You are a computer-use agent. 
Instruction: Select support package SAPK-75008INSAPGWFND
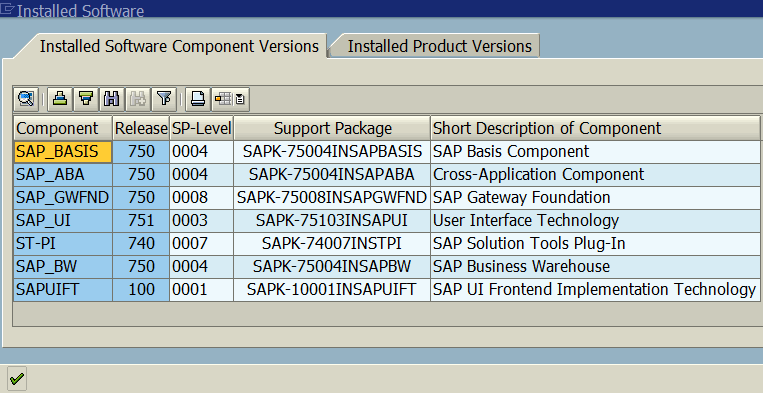click(332, 197)
